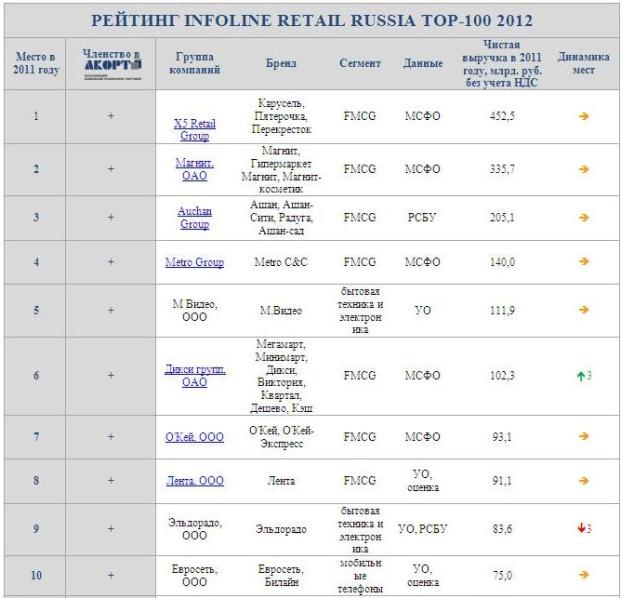Click revenue value 91,1
Viewport: 621px width, 598px height.
(502, 481)
